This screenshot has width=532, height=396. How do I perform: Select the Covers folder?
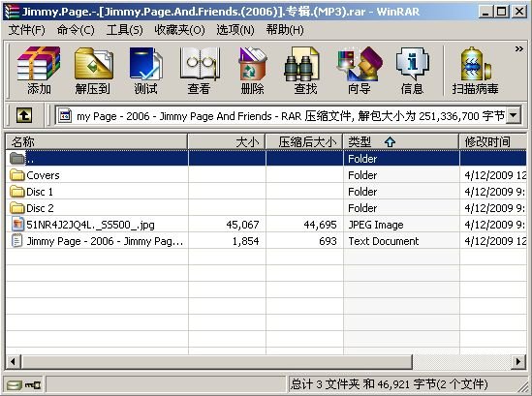click(x=266, y=175)
